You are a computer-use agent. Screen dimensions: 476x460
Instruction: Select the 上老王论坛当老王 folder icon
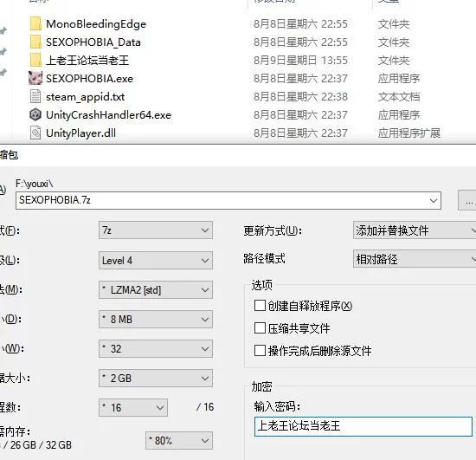35,60
